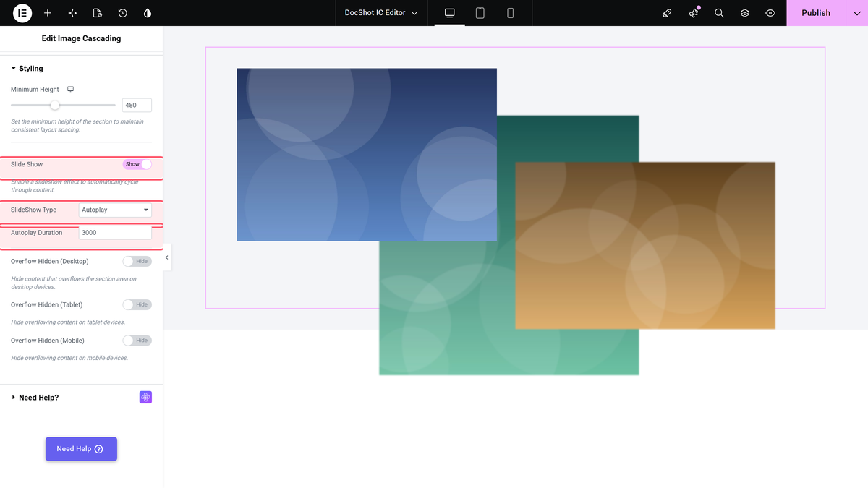Open the revision history clock icon
Screen dimensions: 868x488
[123, 13]
